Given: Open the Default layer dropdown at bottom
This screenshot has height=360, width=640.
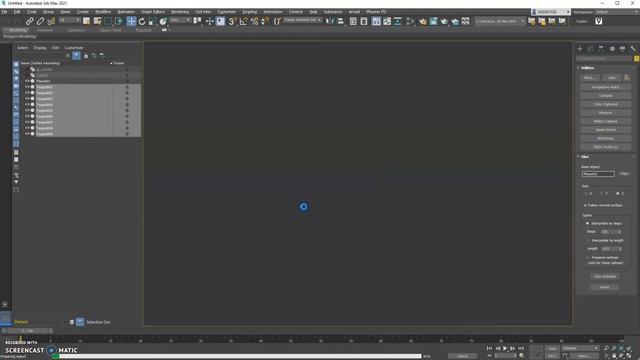Looking at the screenshot, I should coord(39,322).
